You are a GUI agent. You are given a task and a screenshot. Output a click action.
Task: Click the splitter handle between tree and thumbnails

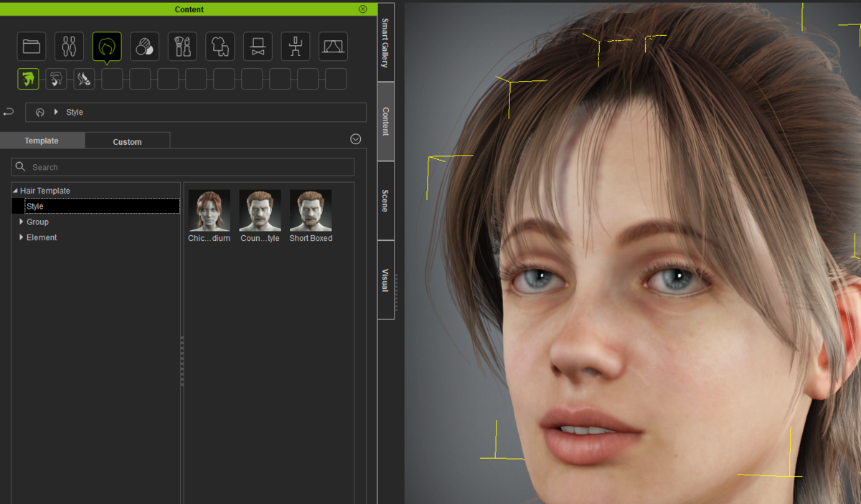182,361
